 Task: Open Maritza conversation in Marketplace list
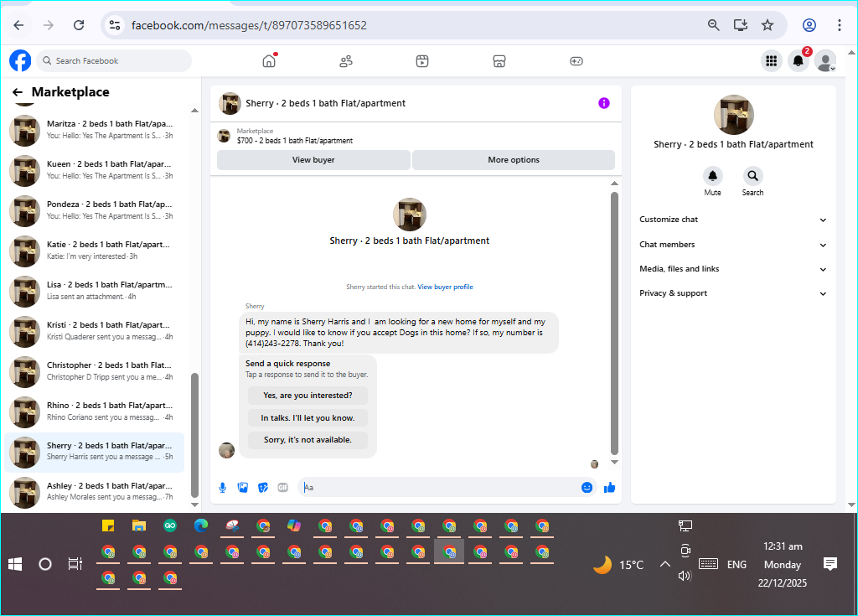[x=94, y=130]
